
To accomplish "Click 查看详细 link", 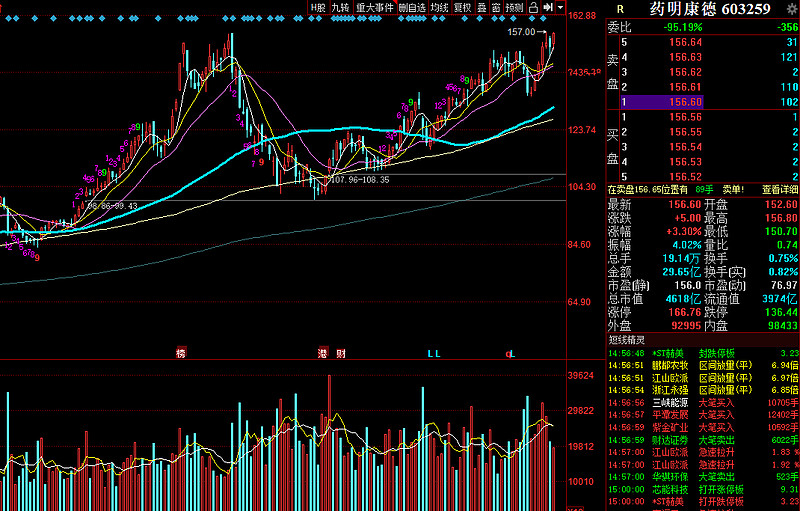I will (780, 190).
